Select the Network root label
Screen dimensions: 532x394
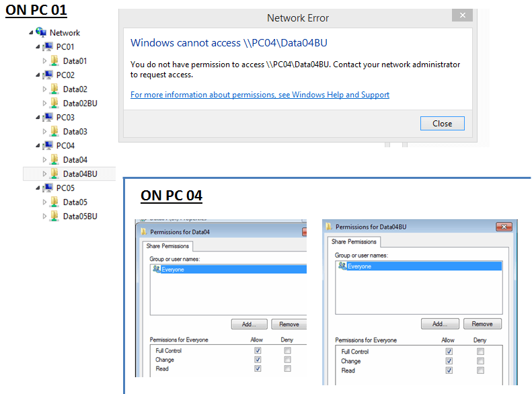[65, 32]
